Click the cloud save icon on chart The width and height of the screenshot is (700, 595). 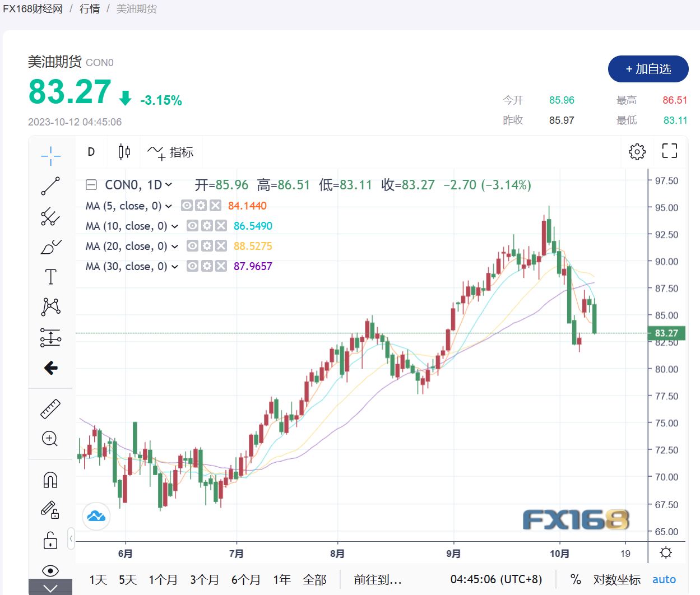[96, 516]
